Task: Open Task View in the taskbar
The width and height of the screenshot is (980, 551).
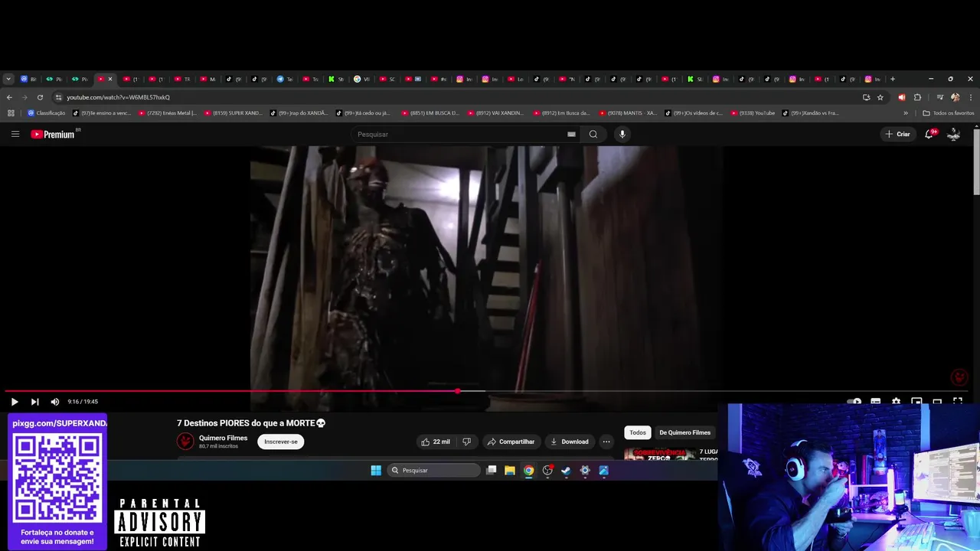Action: click(492, 470)
